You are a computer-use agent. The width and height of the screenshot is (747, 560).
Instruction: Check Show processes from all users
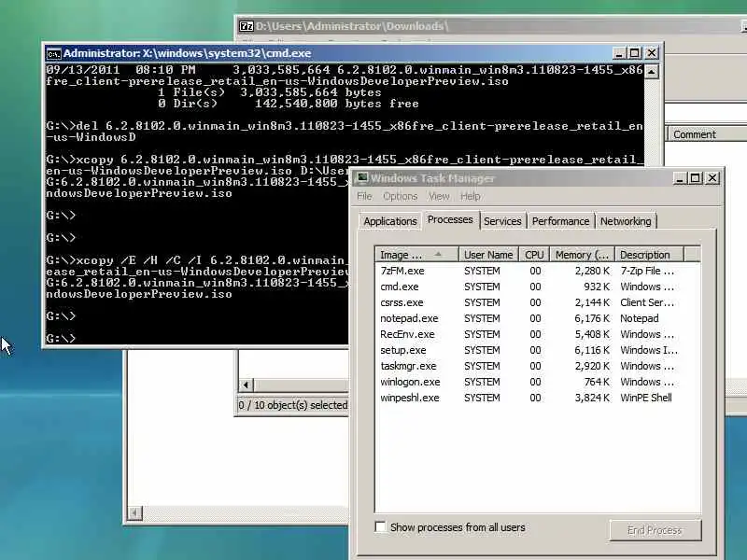click(x=380, y=527)
